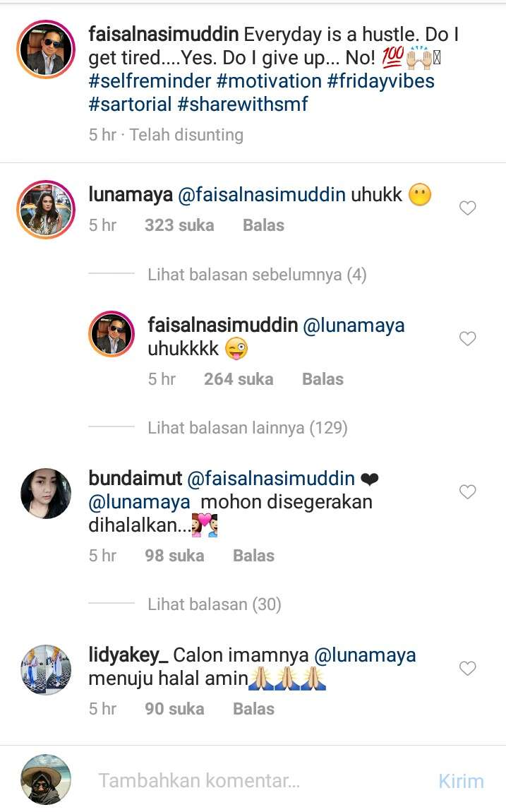This screenshot has width=506, height=812.
Task: Open faisalnasimuddin's avatar in the caption
Action: click(46, 49)
